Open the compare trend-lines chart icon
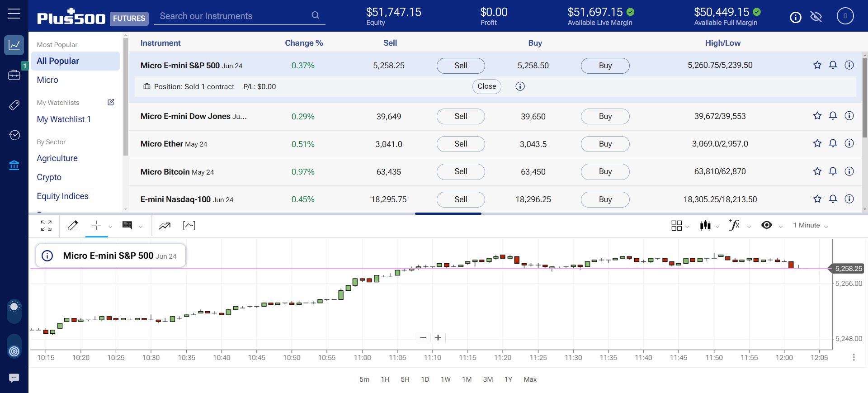This screenshot has height=393, width=868. 165,226
